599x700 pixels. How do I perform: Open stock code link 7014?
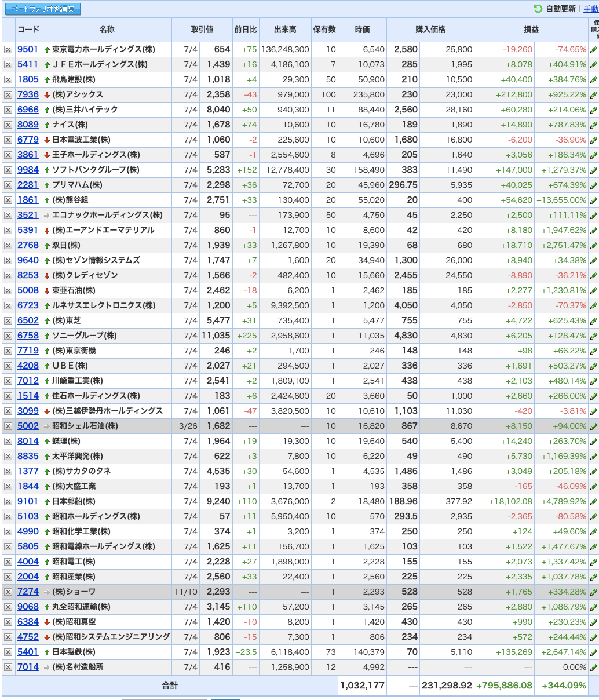tap(28, 667)
